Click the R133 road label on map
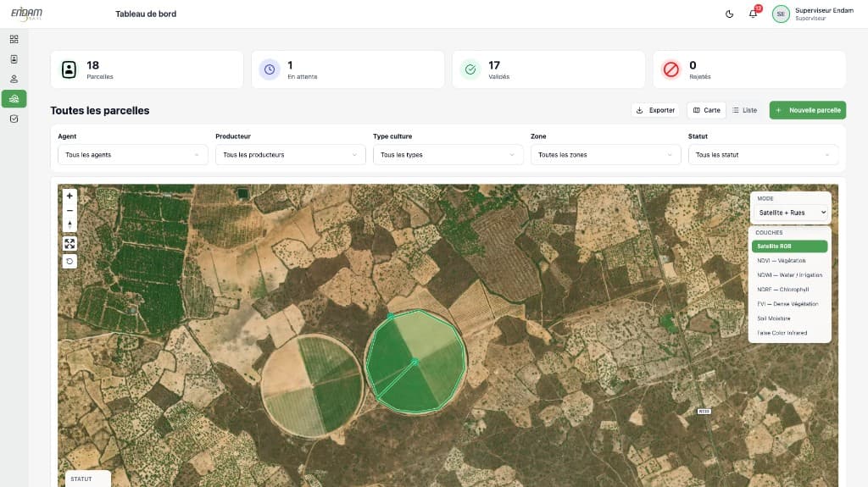The height and width of the screenshot is (487, 868). point(704,411)
